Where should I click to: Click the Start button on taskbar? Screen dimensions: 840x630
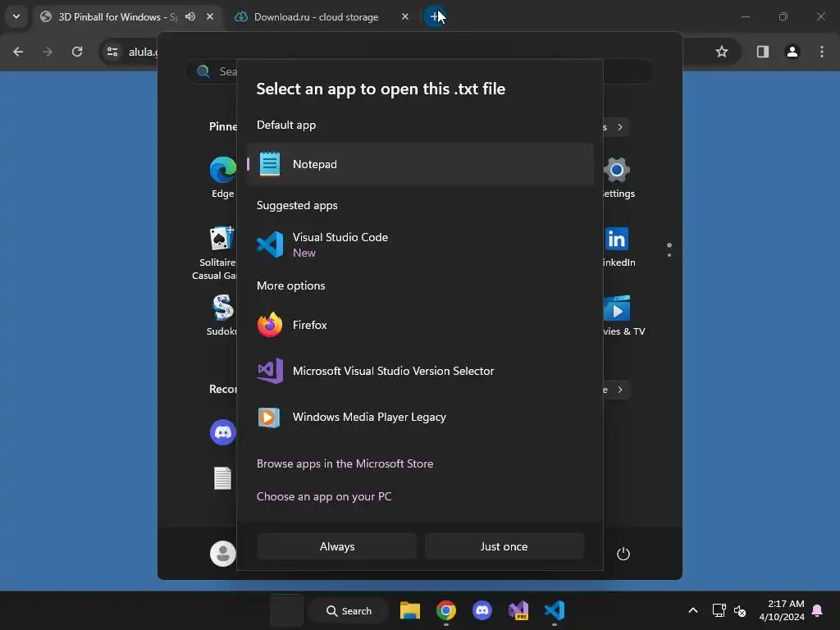coord(286,610)
